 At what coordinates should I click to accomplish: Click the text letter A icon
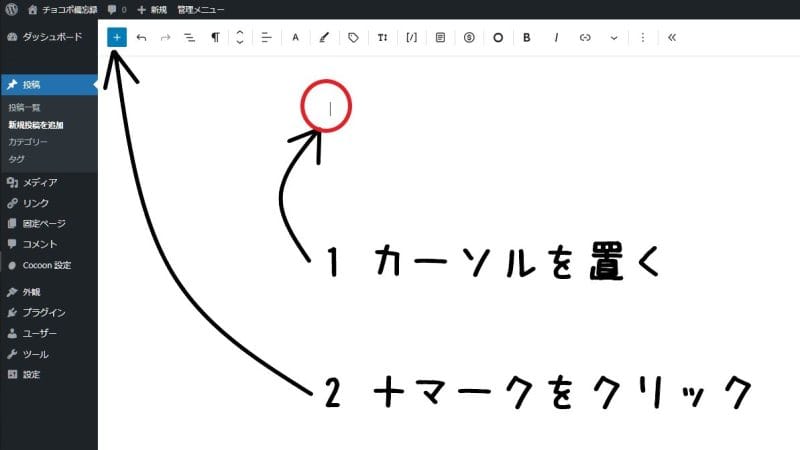point(295,37)
